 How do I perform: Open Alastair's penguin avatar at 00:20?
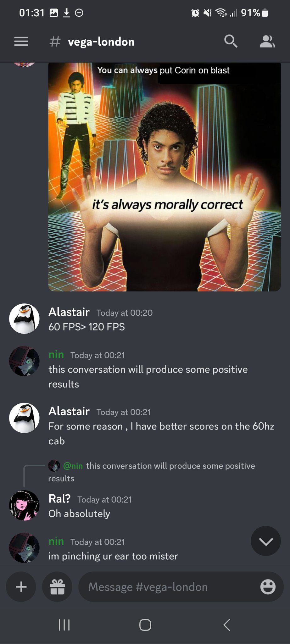pos(24,319)
